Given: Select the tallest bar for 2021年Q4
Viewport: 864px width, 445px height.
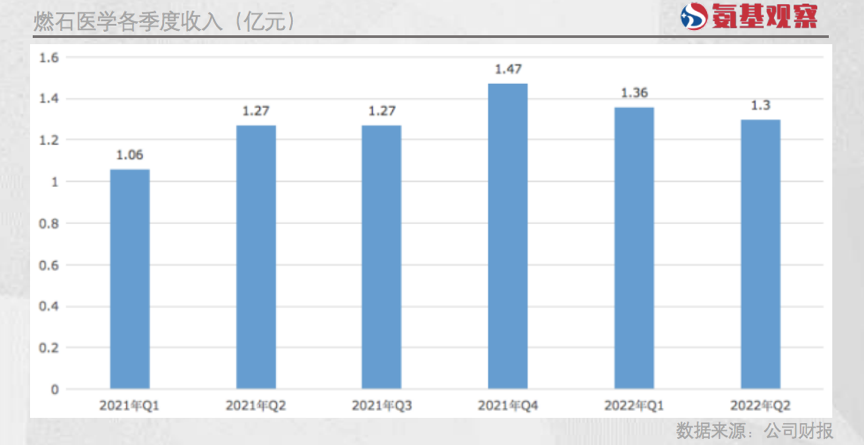Looking at the screenshot, I should tap(508, 236).
